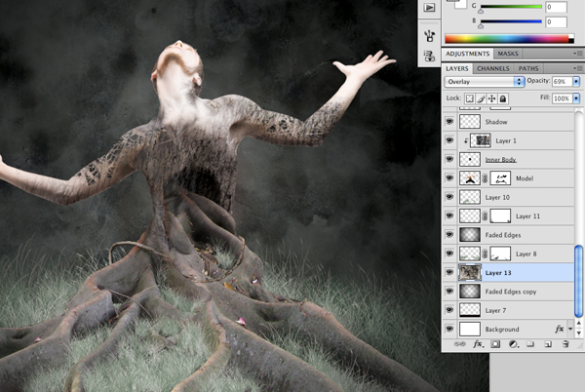585x392 pixels.
Task: Open the Fill slider dropdown arrow
Action: click(576, 98)
